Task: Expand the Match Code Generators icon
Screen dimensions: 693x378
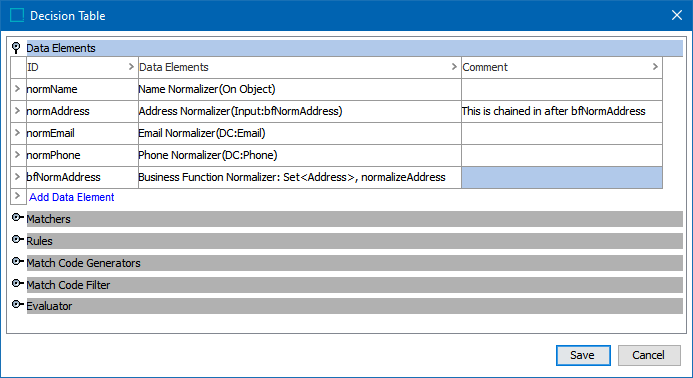Action: coord(17,261)
